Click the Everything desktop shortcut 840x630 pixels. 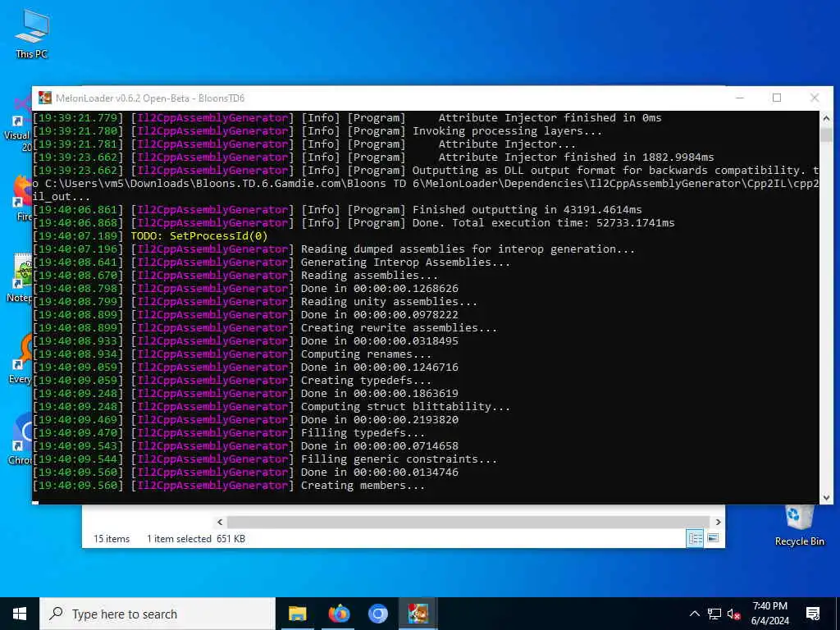[22, 359]
